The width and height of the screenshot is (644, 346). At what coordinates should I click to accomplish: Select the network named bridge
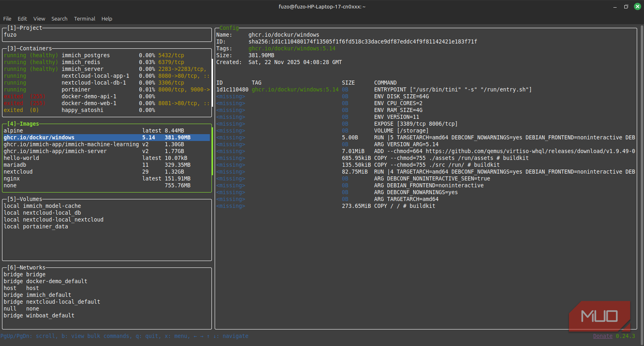pyautogui.click(x=107, y=274)
